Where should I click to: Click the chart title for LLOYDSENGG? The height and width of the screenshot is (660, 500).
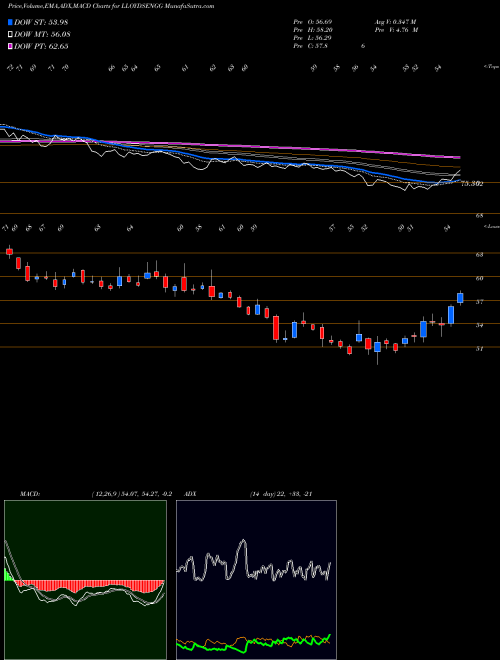[x=111, y=6]
